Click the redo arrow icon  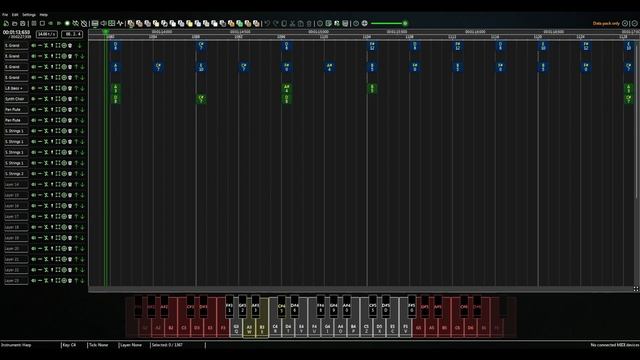(x=276, y=24)
